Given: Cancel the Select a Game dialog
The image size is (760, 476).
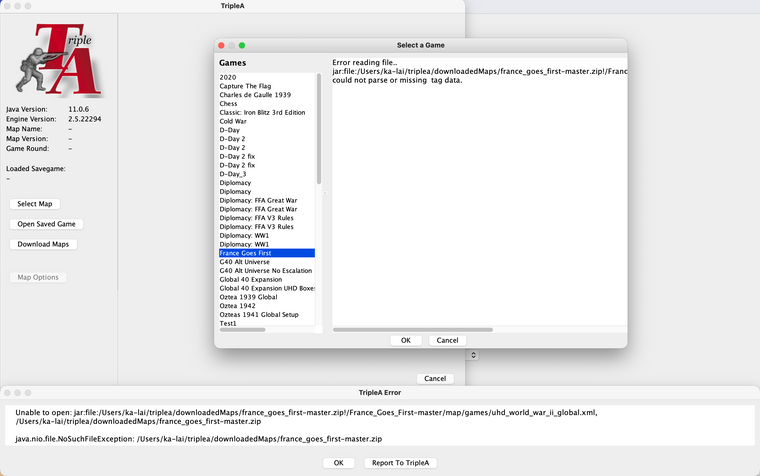Looking at the screenshot, I should (447, 340).
